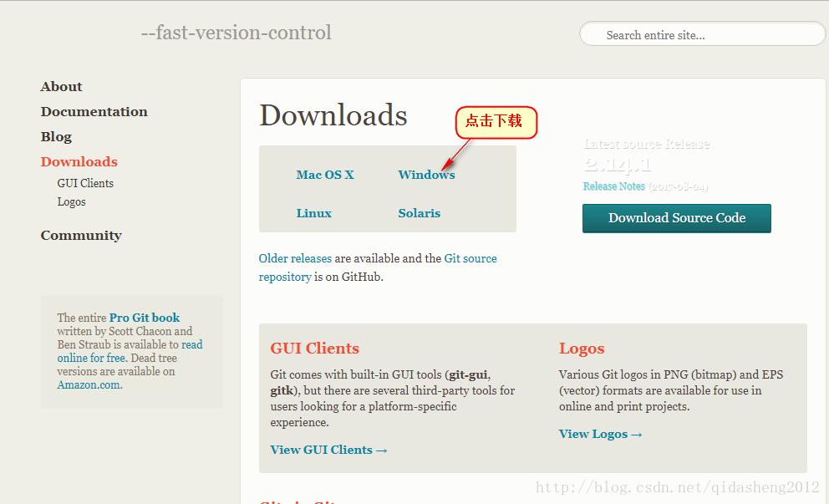Click the Downloads page title
The width and height of the screenshot is (829, 504).
333,115
